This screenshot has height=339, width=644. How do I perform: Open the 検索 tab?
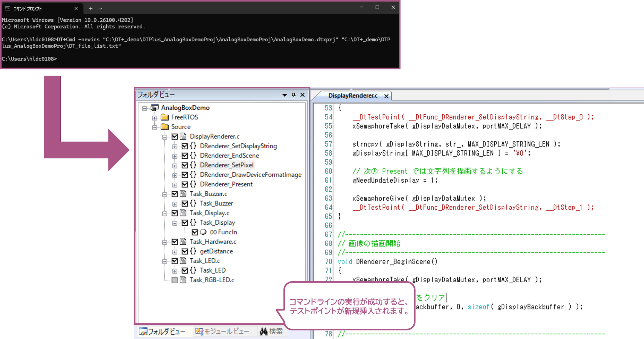point(271,331)
